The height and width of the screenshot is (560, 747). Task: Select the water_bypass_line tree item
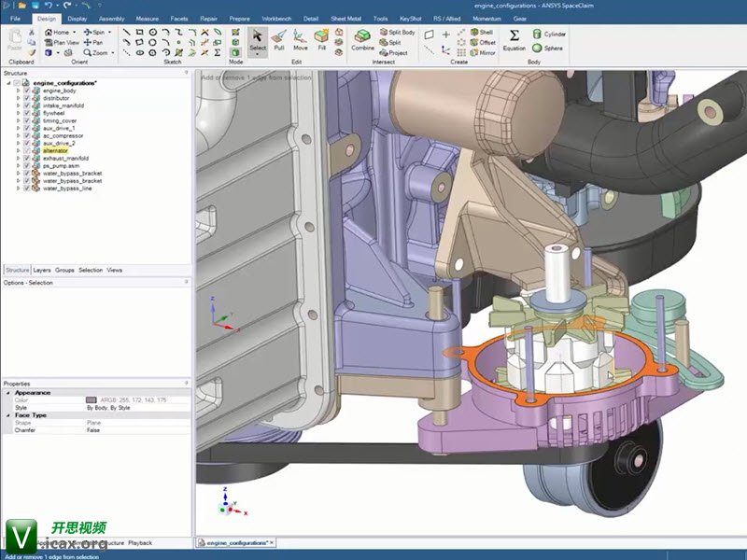tap(67, 189)
